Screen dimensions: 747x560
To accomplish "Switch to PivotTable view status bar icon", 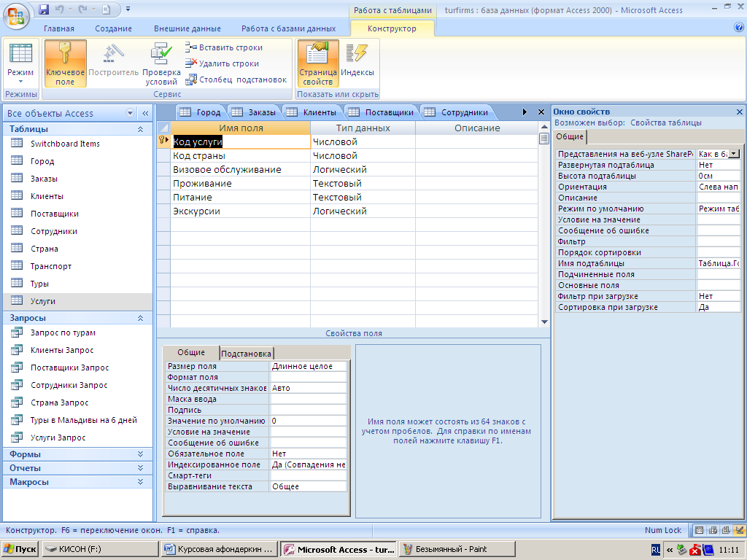I will 713,530.
